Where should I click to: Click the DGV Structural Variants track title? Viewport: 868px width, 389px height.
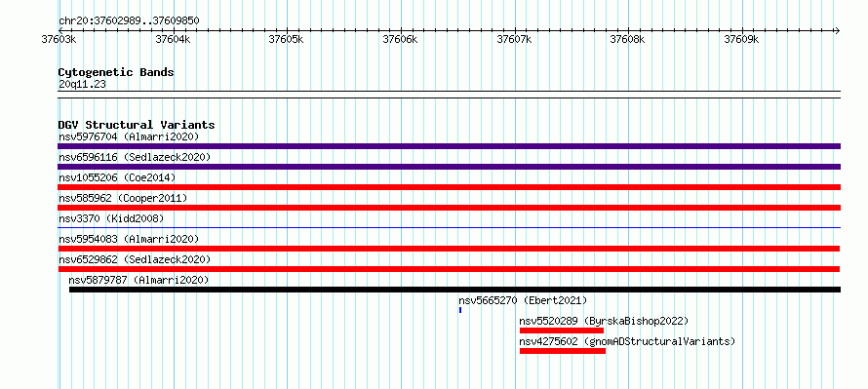tap(137, 125)
